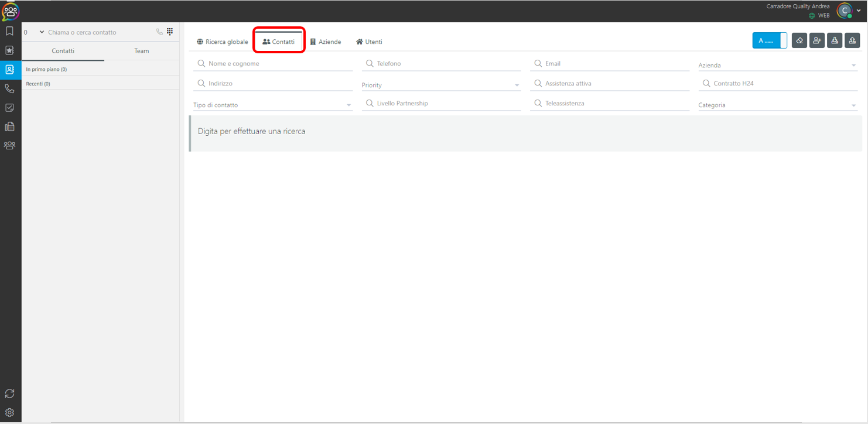The image size is (868, 424).
Task: Open the bookmark icon in left sidebar
Action: [x=9, y=32]
